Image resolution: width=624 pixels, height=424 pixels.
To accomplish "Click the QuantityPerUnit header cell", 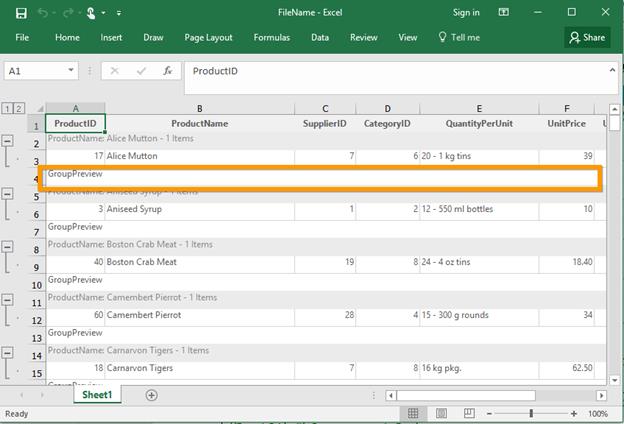I will pos(479,123).
